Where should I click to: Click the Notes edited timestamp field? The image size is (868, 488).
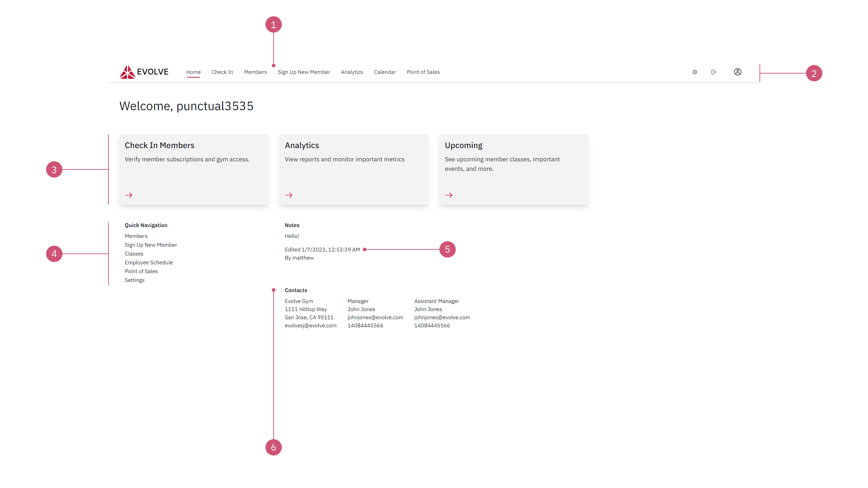(x=322, y=249)
